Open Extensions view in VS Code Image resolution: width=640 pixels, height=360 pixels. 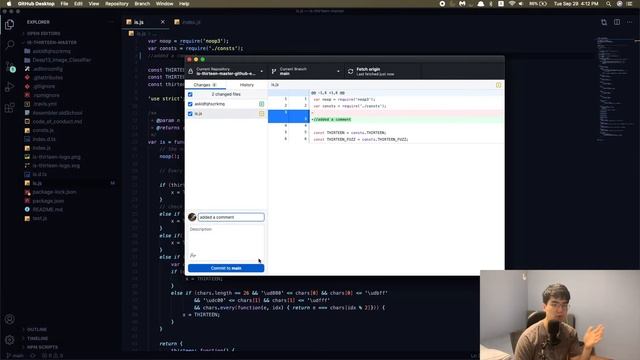click(x=9, y=108)
